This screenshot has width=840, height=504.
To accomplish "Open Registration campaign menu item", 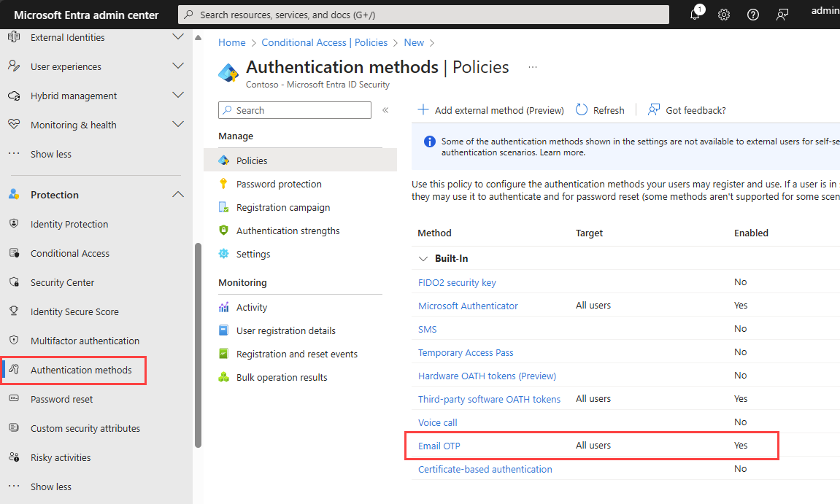I will point(283,208).
